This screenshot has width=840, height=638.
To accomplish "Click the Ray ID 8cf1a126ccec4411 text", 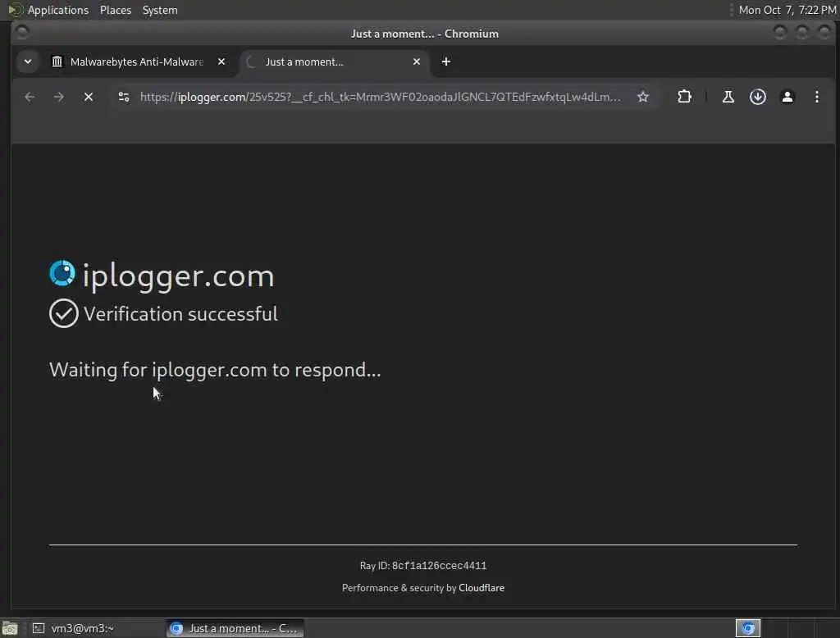I will tap(423, 566).
